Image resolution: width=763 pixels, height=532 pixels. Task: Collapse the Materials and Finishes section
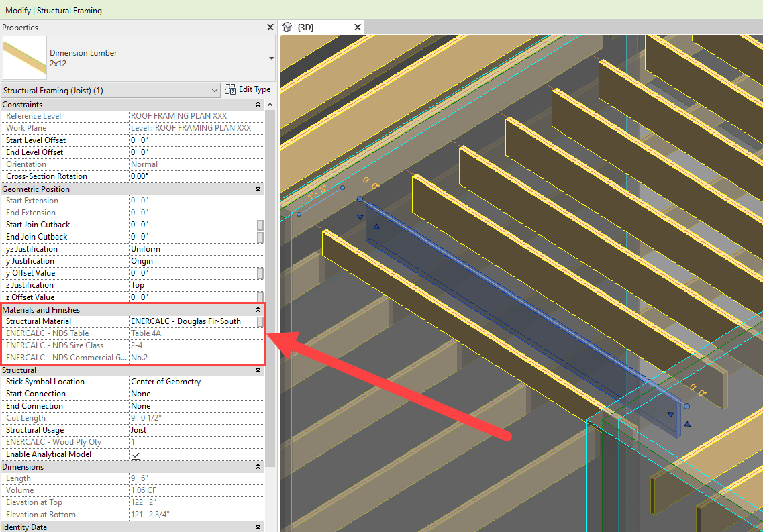pyautogui.click(x=258, y=309)
